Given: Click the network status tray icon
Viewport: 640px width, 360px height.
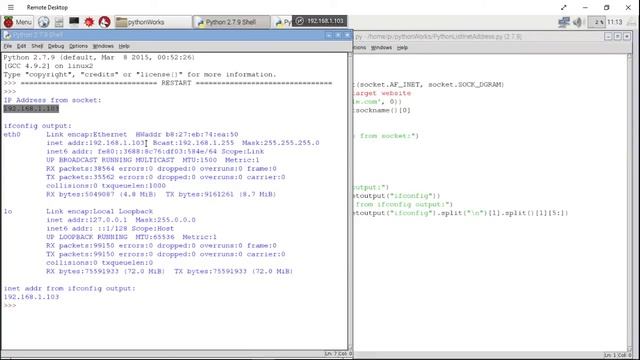Looking at the screenshot, I should point(564,22).
